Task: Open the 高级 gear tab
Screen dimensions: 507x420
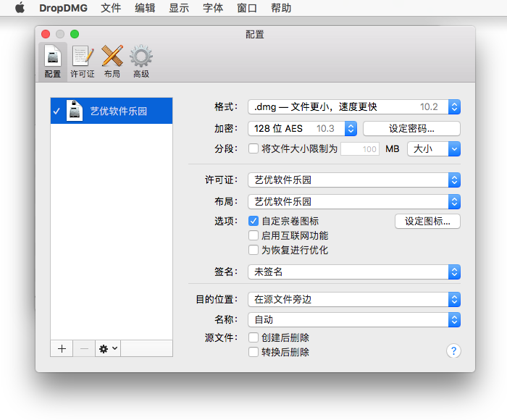Action: [x=141, y=62]
